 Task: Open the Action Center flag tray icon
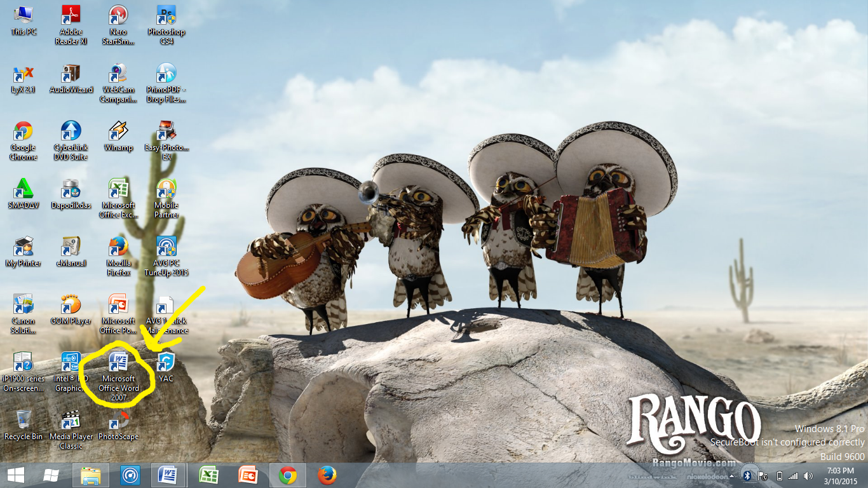tap(763, 475)
